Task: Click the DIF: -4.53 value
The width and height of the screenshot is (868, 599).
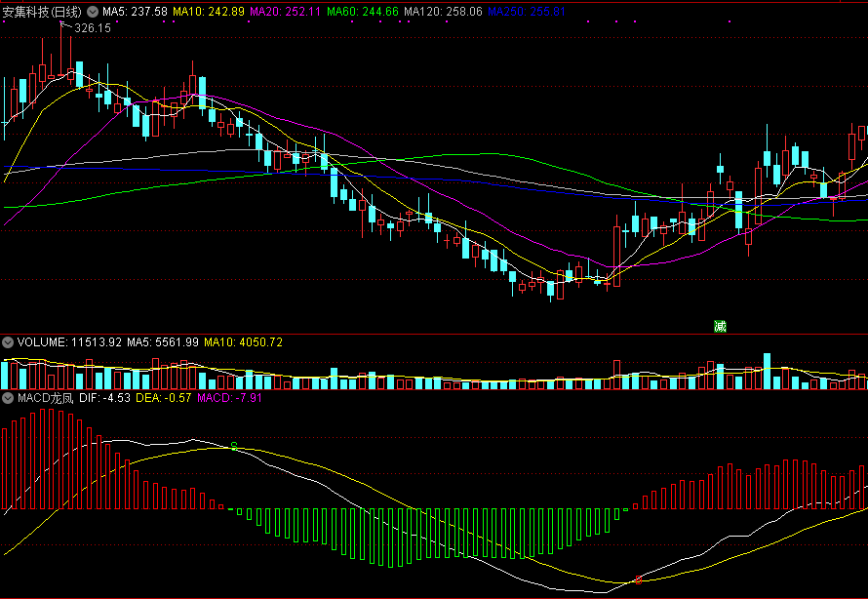Action: [104, 398]
